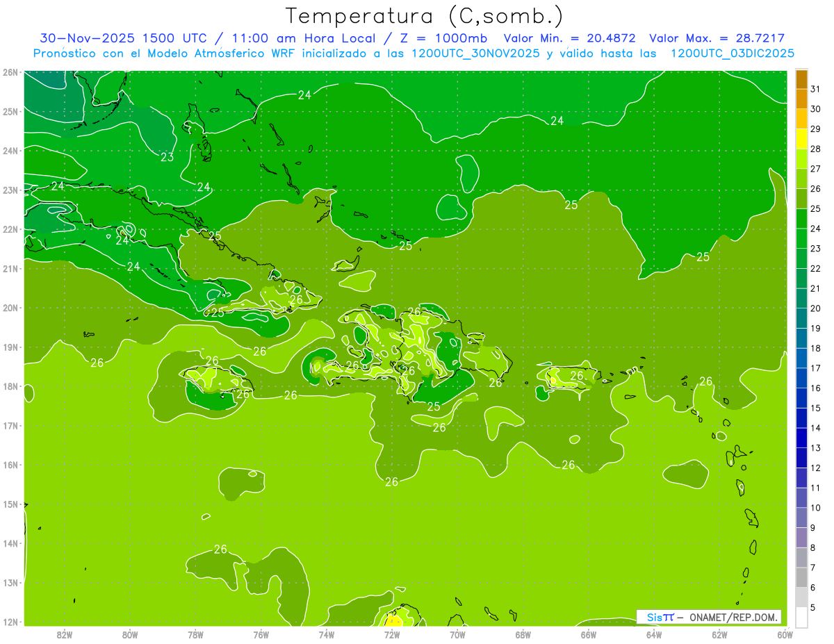This screenshot has width=834, height=644.
Task: Click the "24N" latitude label
Action: 10,151
